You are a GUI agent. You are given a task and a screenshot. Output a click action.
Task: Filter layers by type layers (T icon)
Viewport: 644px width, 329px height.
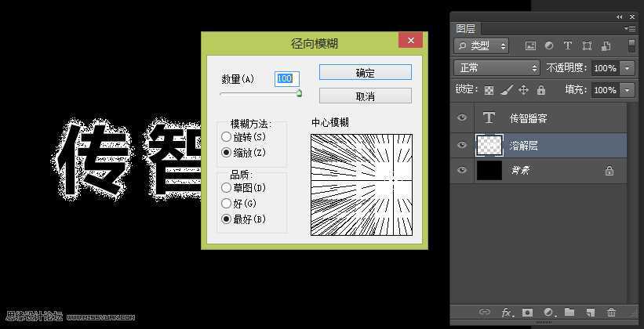(x=567, y=46)
